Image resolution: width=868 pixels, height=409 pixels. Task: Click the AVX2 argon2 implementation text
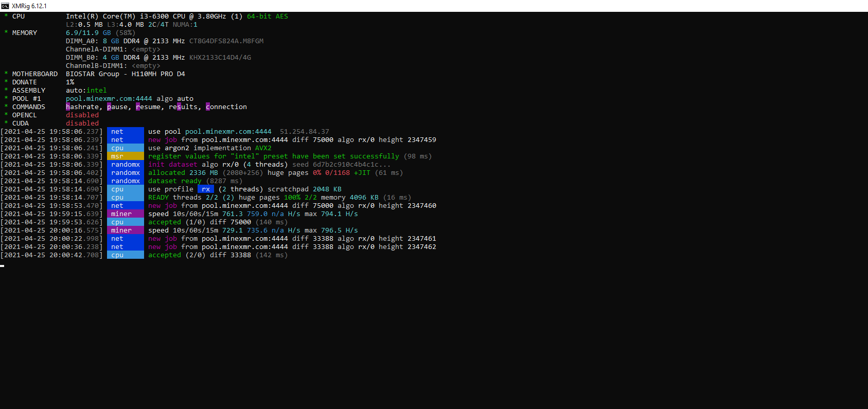[263, 148]
